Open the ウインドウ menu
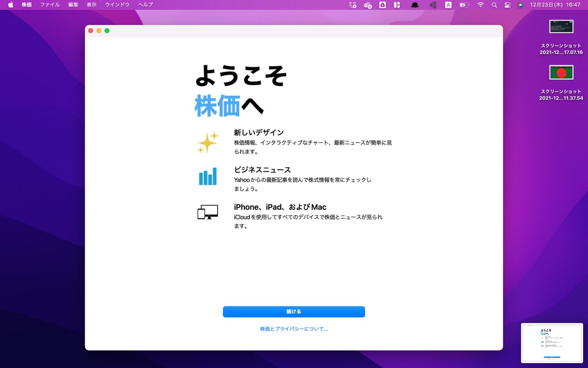588x368 pixels. 118,4
